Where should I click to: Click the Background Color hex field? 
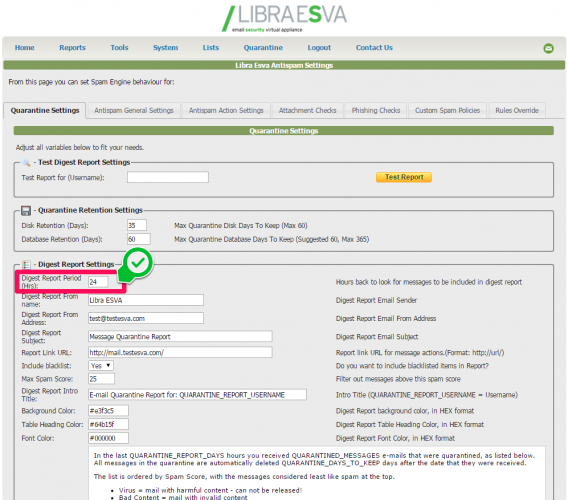pyautogui.click(x=108, y=411)
